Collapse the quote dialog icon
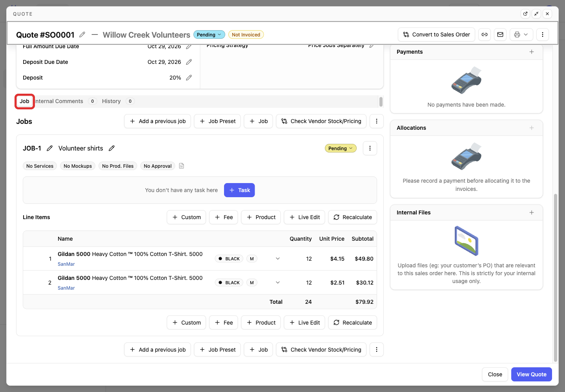 [x=536, y=14]
